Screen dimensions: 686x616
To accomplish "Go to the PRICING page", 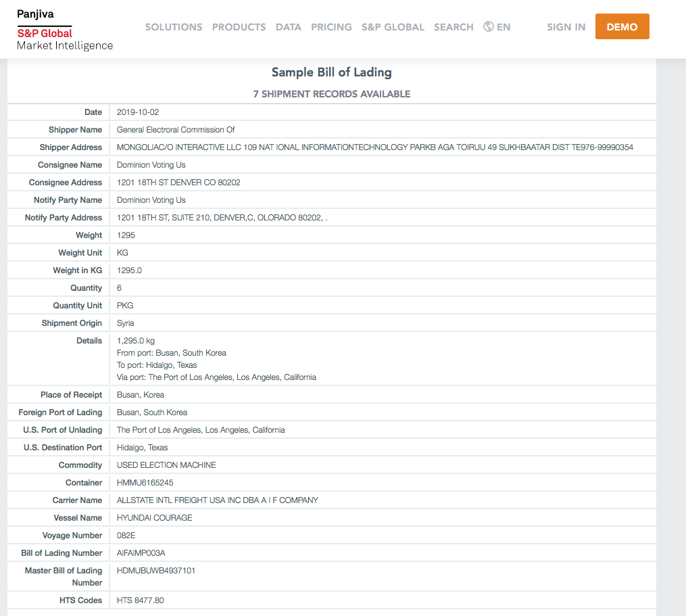I will click(x=331, y=27).
